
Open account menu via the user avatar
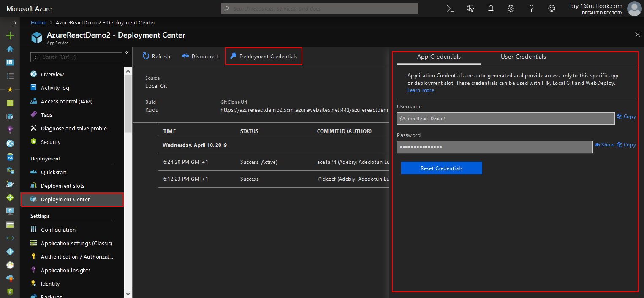(634, 8)
